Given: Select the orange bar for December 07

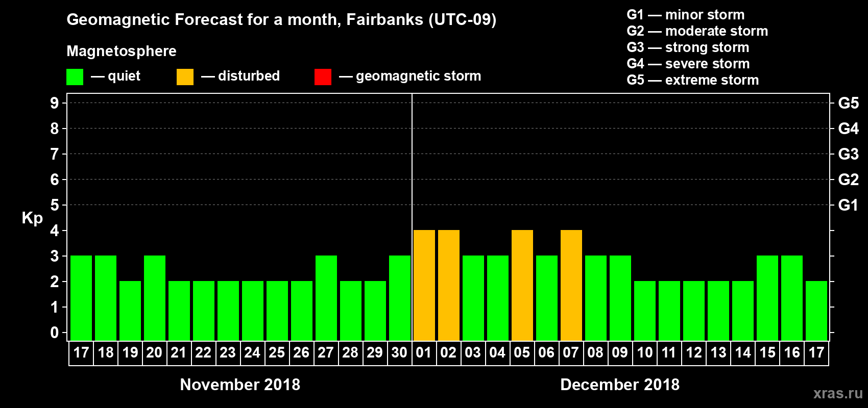Looking at the screenshot, I should (571, 285).
